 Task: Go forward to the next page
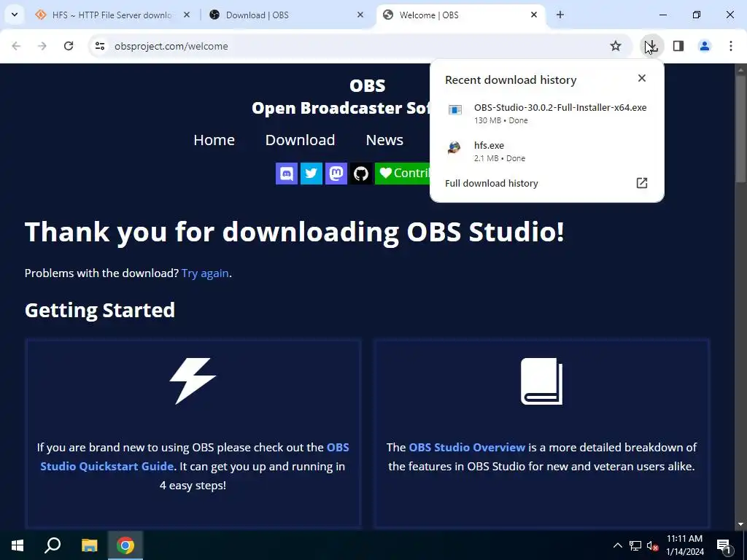[x=42, y=46]
